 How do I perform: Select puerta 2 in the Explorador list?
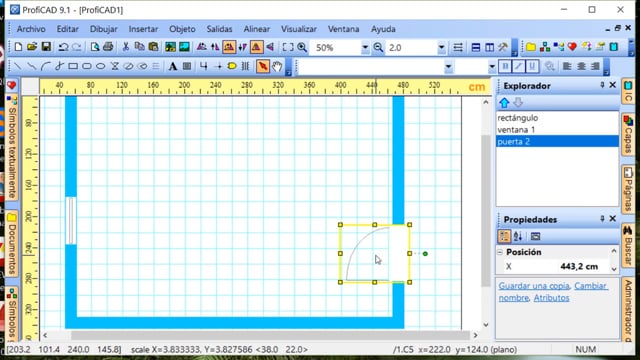[x=557, y=142]
